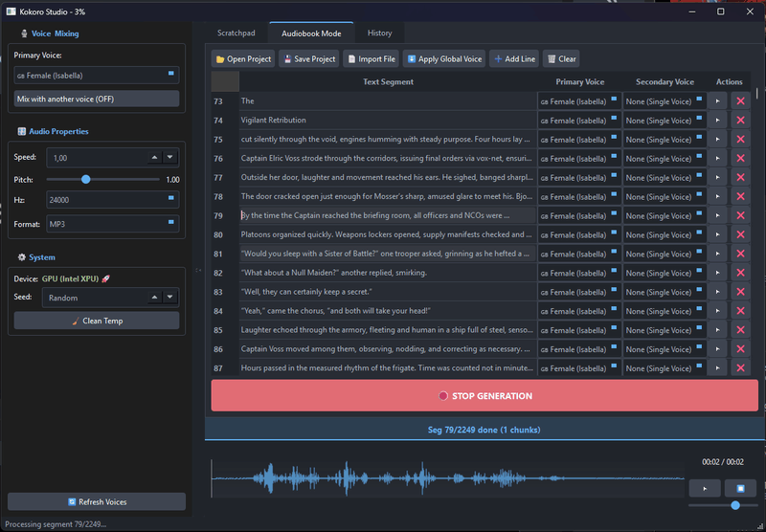Click the Seed Random input field
Screen dimensions: 766x532
click(95, 298)
